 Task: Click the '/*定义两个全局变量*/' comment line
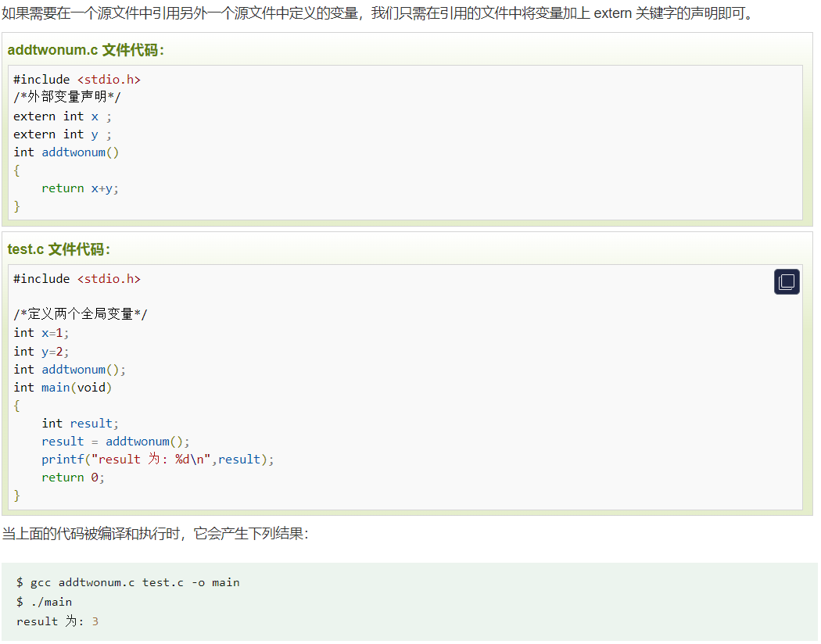click(x=81, y=315)
